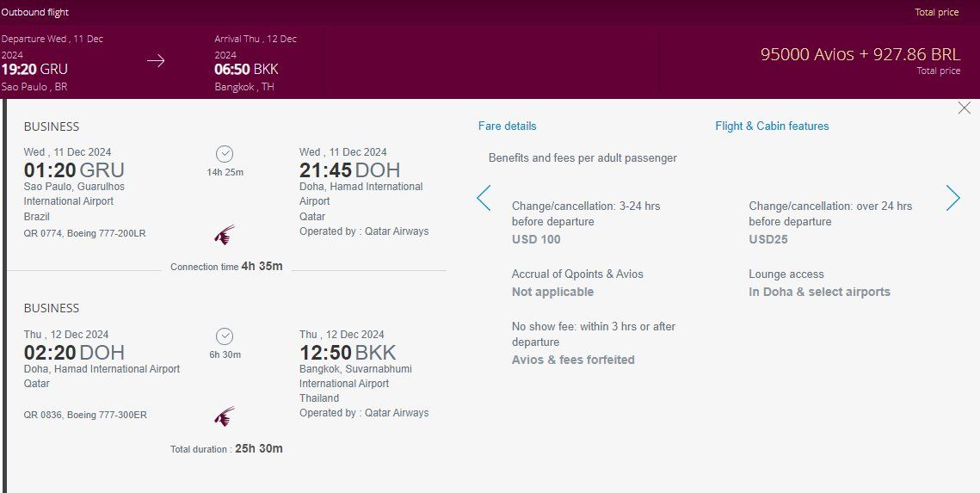This screenshot has width=980, height=493.
Task: Open the Fare details tab
Action: click(x=507, y=126)
